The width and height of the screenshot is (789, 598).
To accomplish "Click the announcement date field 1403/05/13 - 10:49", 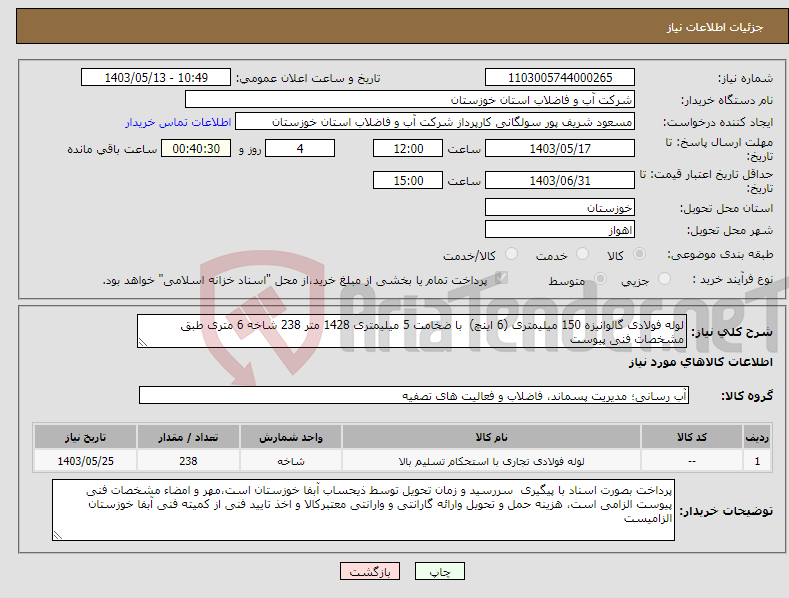I will point(156,78).
